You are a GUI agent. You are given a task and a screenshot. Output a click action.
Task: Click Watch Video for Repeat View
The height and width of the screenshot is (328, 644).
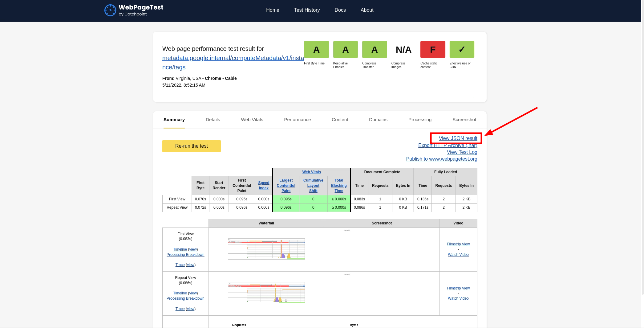coord(458,298)
